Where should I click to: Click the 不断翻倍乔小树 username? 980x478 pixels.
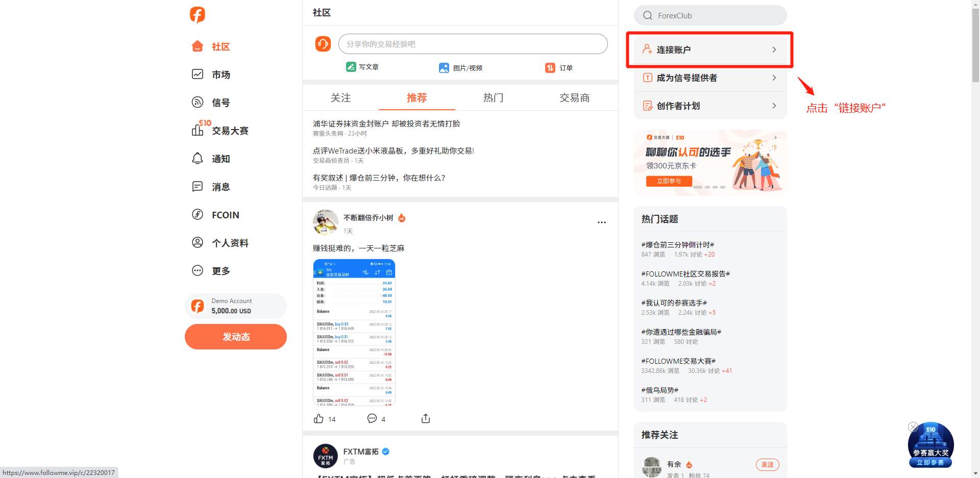click(369, 218)
